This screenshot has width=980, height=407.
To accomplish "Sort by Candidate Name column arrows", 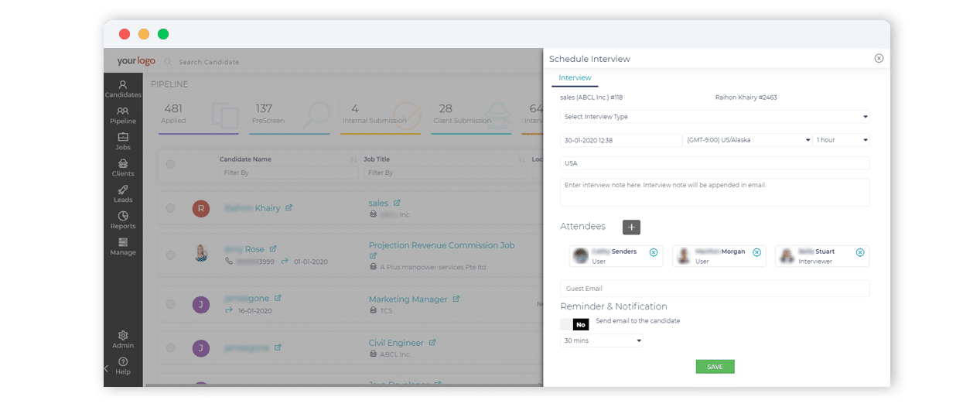I will 354,159.
